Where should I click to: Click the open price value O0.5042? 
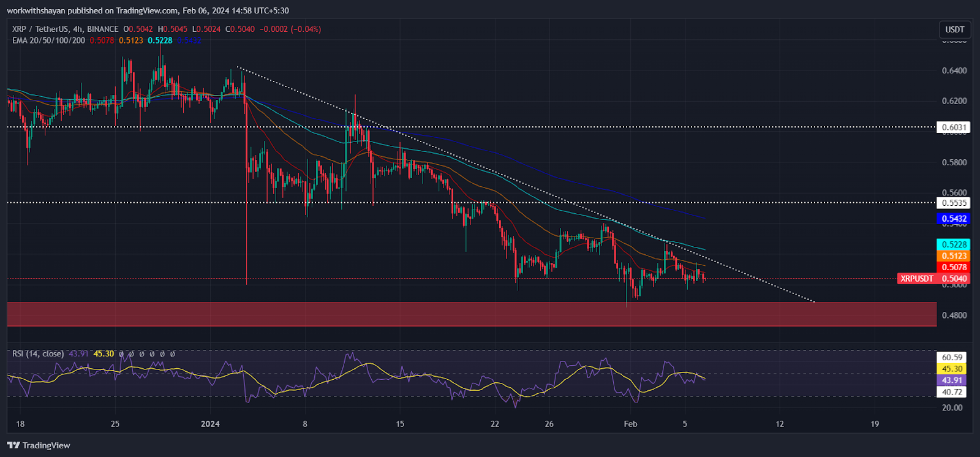[138, 29]
